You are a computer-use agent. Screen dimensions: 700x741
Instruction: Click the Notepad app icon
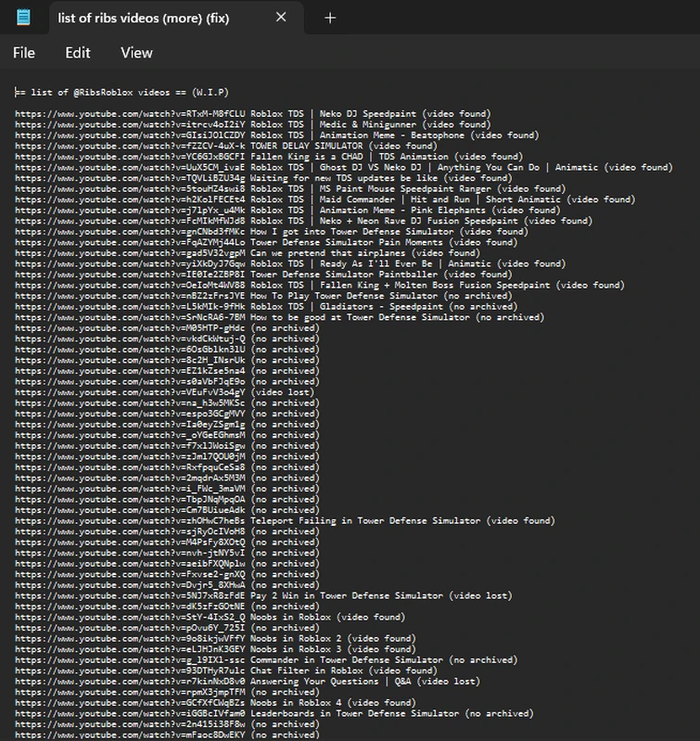coord(23,18)
